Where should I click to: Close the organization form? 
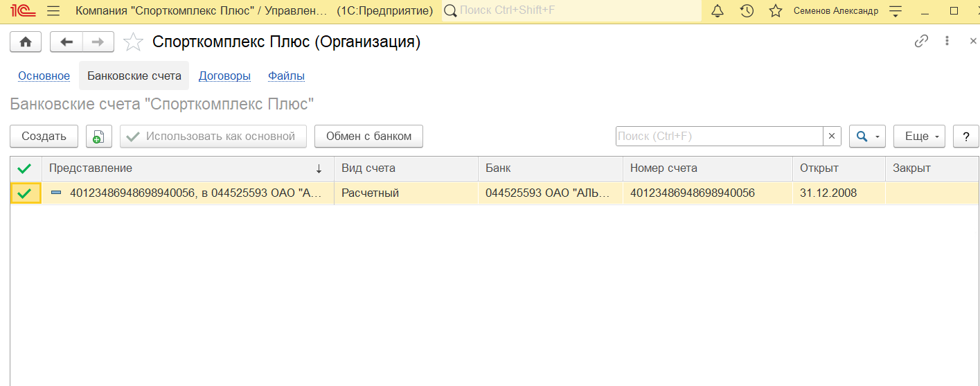click(972, 41)
